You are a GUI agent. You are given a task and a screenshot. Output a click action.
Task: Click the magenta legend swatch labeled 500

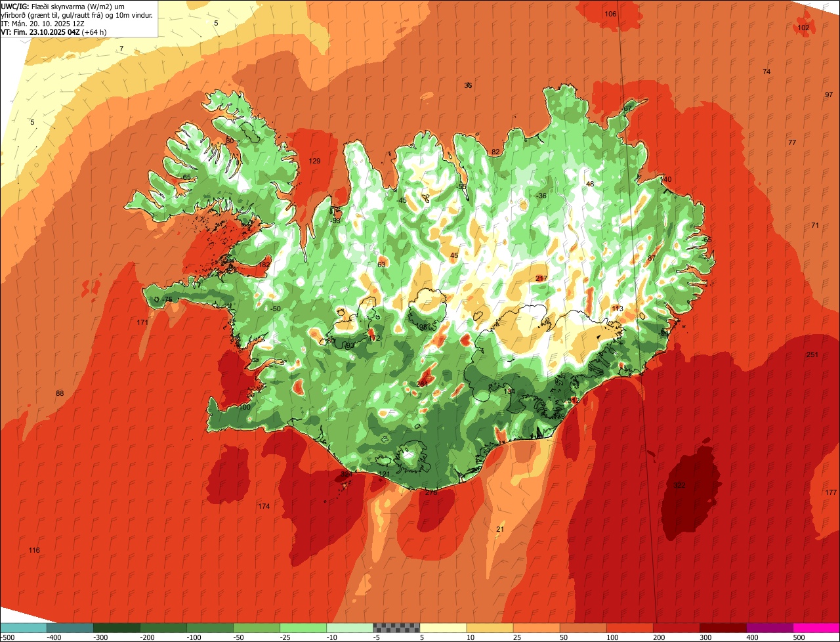(x=816, y=627)
